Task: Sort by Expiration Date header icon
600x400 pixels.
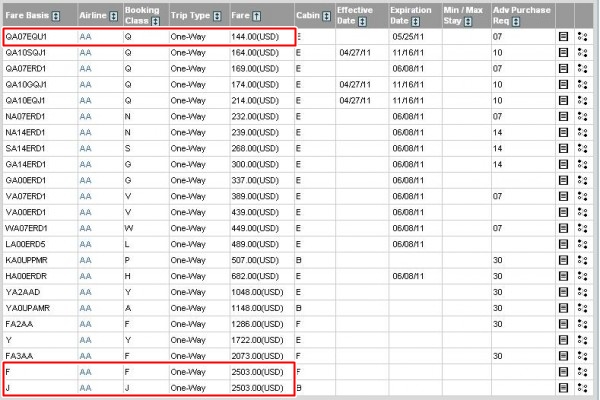Action: [416, 21]
